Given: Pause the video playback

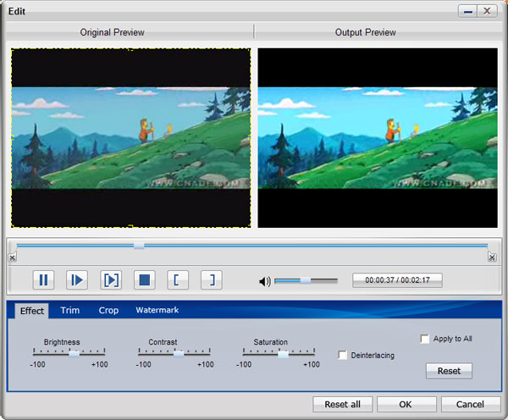Looking at the screenshot, I should (x=43, y=279).
